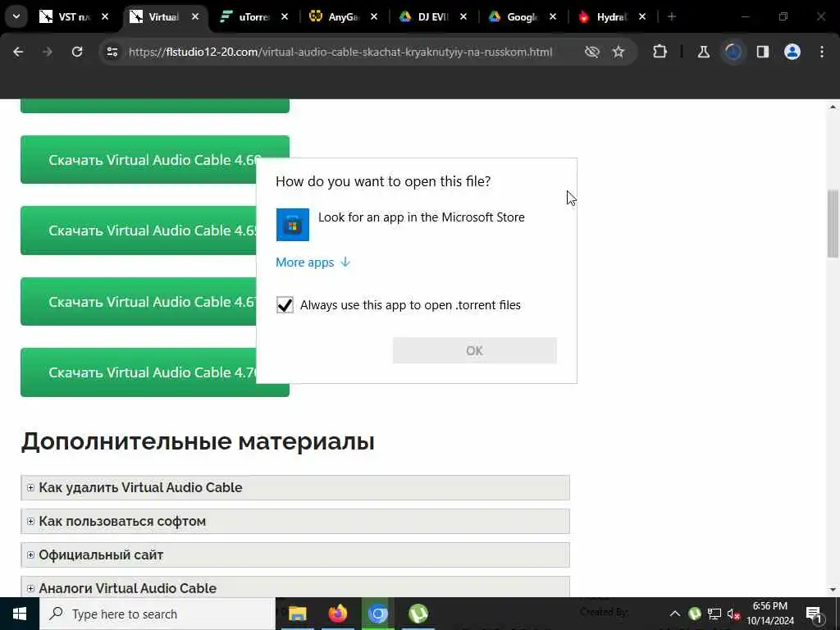Click the round blue extension icon
840x630 pixels.
[x=733, y=52]
